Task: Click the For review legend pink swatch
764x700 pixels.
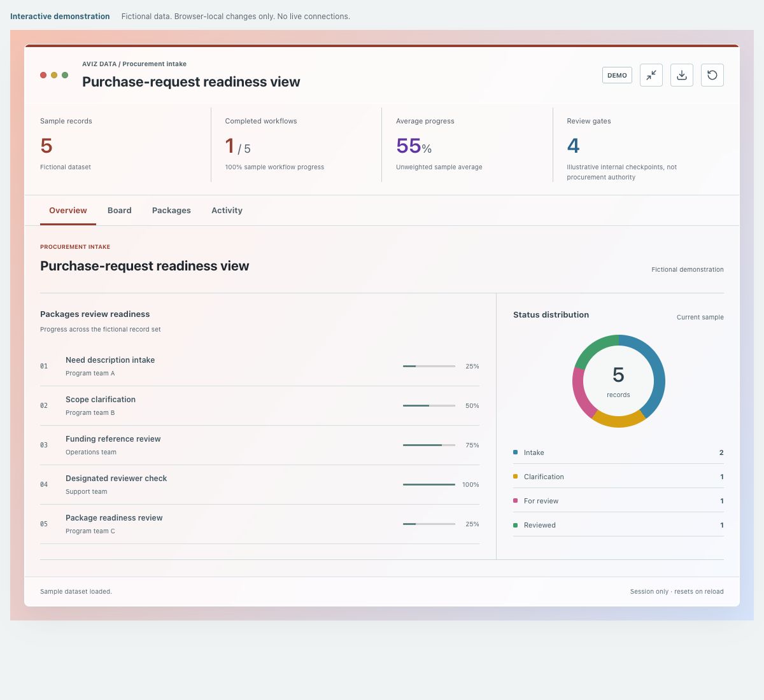Action: point(516,501)
